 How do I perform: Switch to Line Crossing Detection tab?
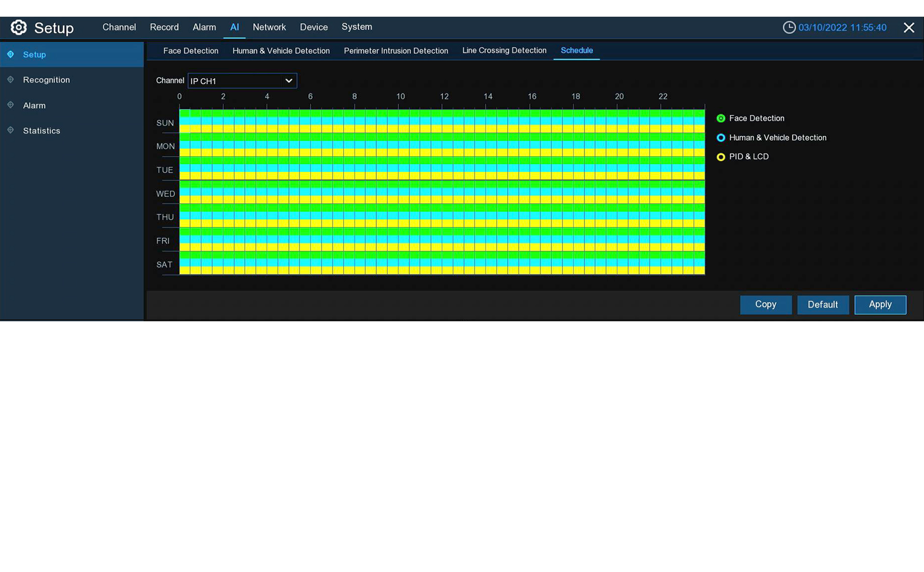504,51
